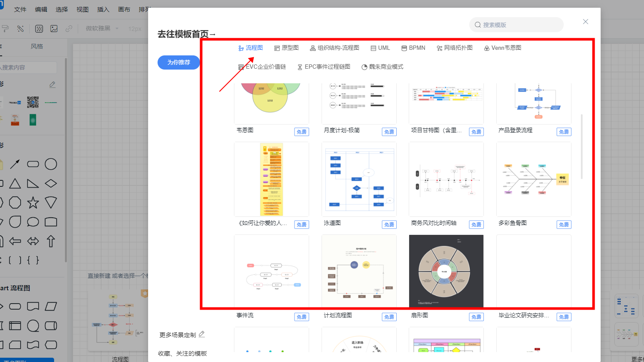
Task: Select the flowchart internal storage shape
Action: [15, 326]
